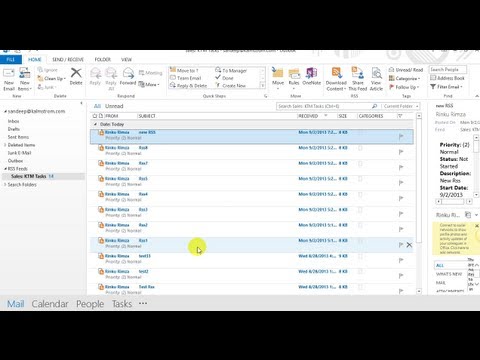The image size is (480, 360).
Task: Flag the Rss8 message
Action: click(x=401, y=152)
